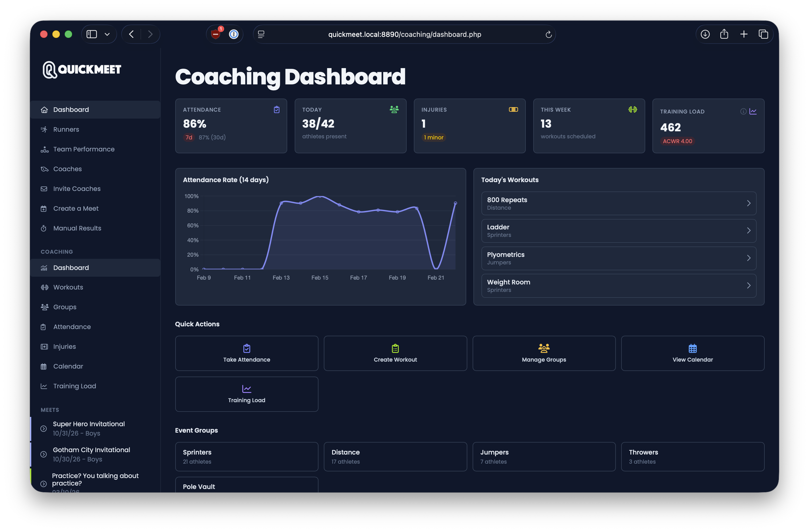
Task: Click the browser address bar URL
Action: pyautogui.click(x=404, y=34)
